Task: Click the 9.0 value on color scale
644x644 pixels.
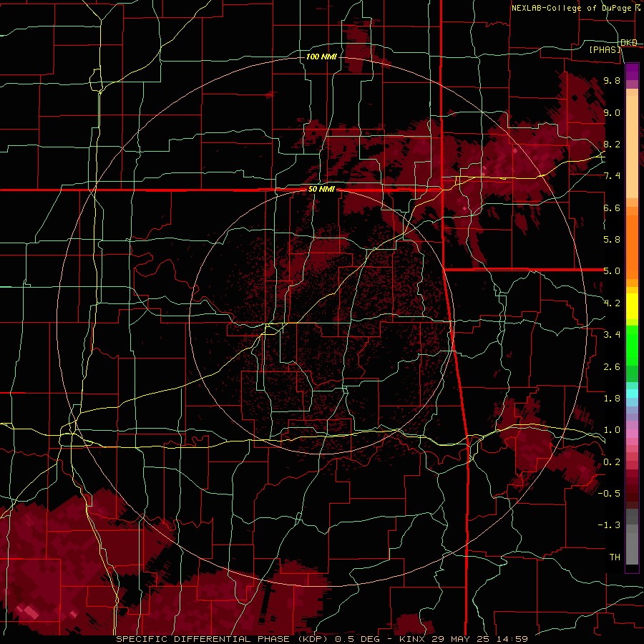Action: pos(612,113)
